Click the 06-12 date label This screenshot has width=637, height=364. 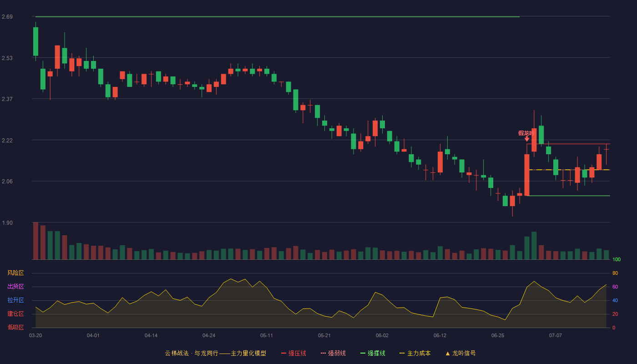pos(440,335)
